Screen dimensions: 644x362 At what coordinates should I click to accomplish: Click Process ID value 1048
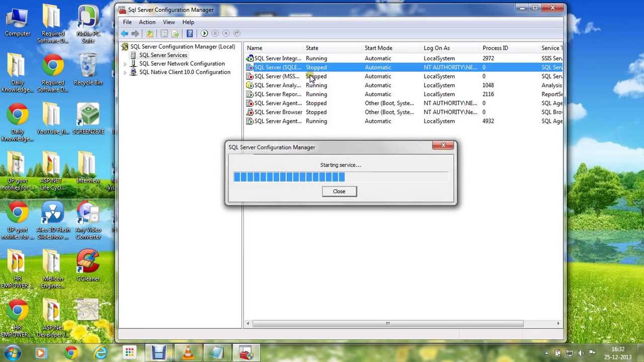[x=488, y=85]
